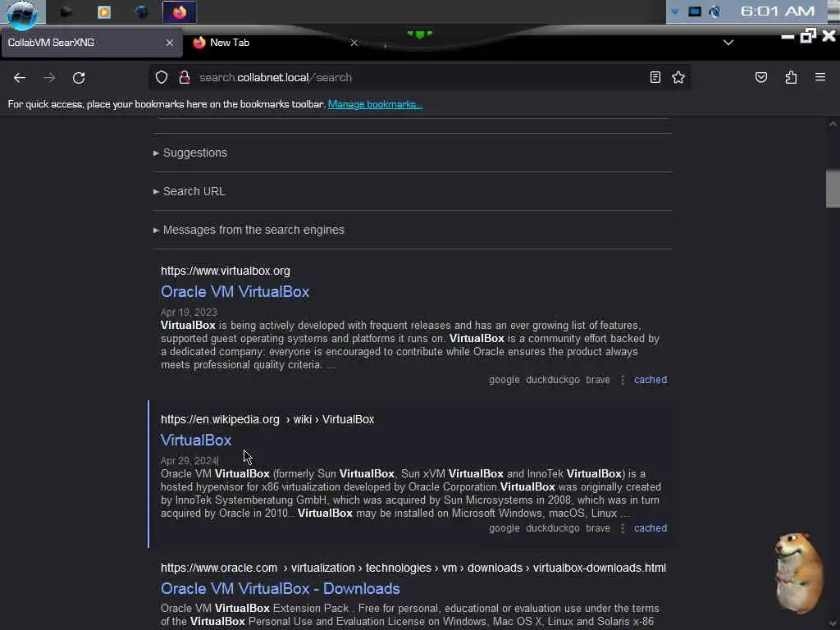The image size is (840, 630).
Task: Open the Firefox hamburger menu
Action: pos(820,77)
